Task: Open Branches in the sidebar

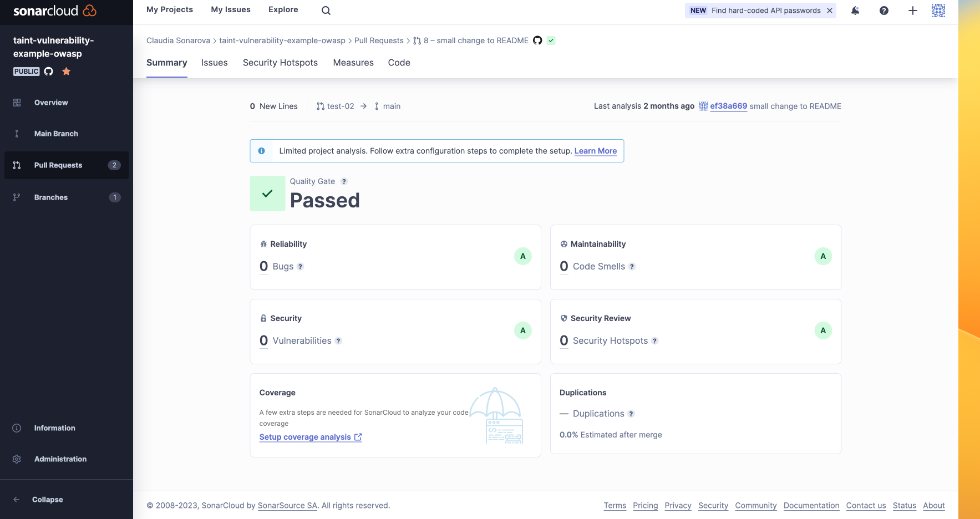Action: [67, 197]
